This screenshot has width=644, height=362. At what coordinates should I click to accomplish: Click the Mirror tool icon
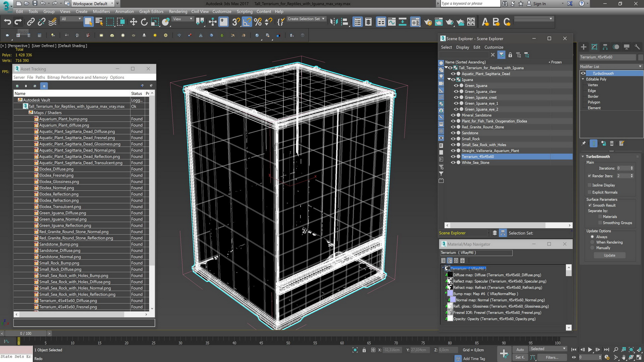tap(334, 22)
